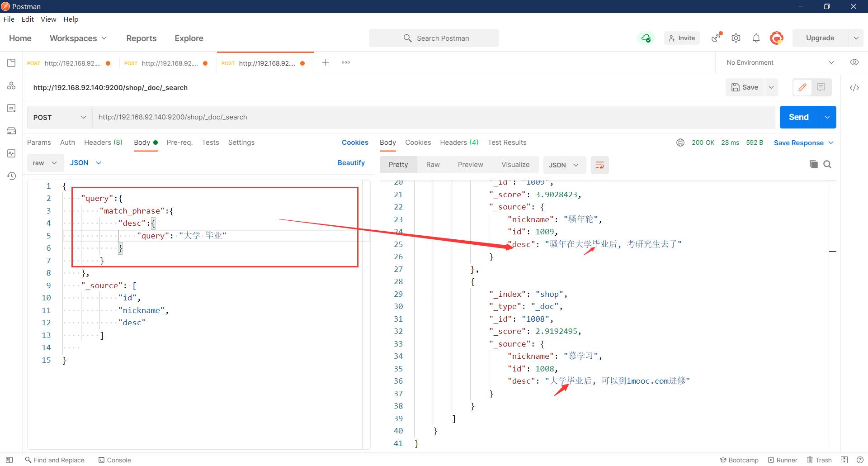The width and height of the screenshot is (868, 466).
Task: Open the Edit menu
Action: click(x=28, y=19)
